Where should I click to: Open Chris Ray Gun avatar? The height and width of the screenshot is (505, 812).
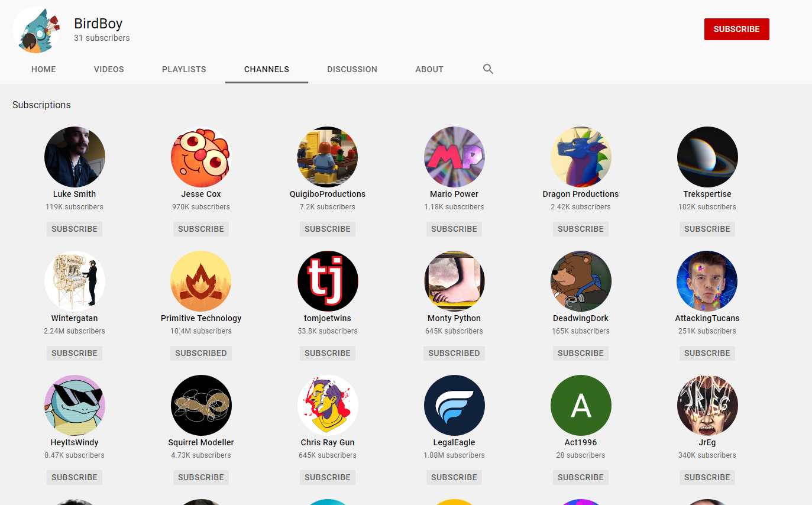[328, 405]
